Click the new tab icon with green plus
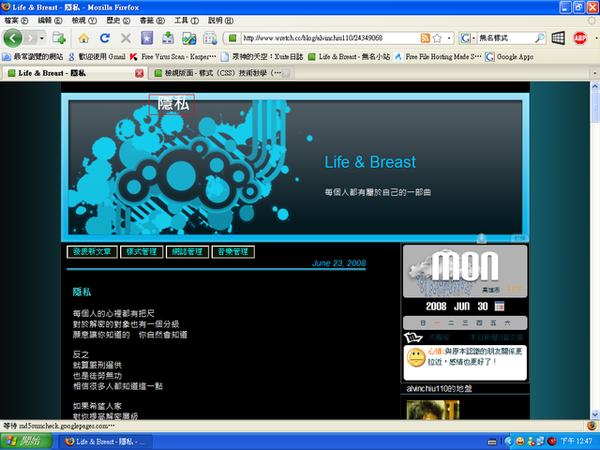Viewport: 600px width, 450px height. pos(59,38)
